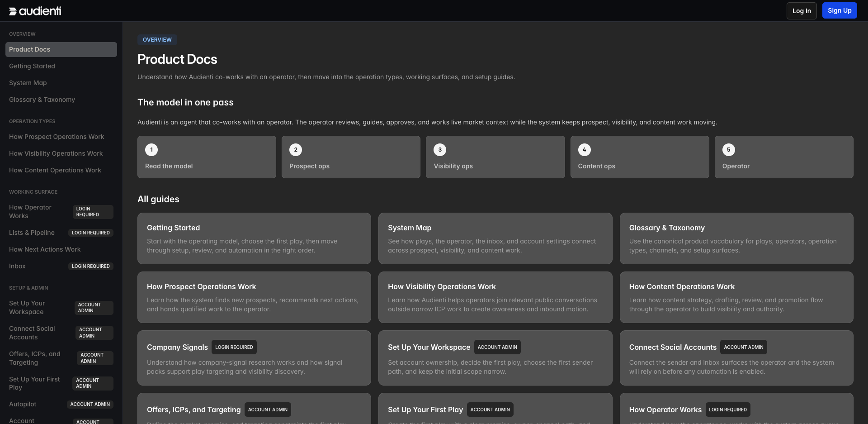The height and width of the screenshot is (424, 868).
Task: Click LOGIN REQUIRED badge beside Lists & Pipeline
Action: [91, 233]
